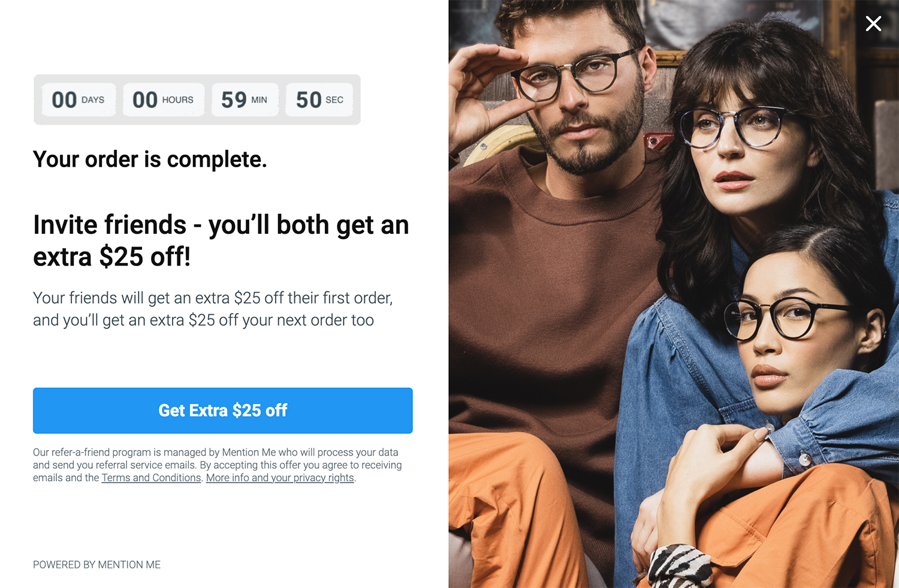Viewport: 899px width, 588px height.
Task: Click the Your order is complete heading
Action: point(150,159)
